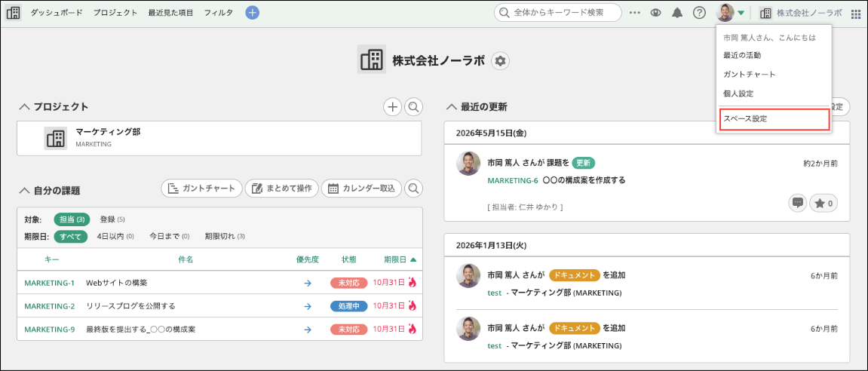
Task: Select the 今日まで (0) filter
Action: pyautogui.click(x=170, y=237)
